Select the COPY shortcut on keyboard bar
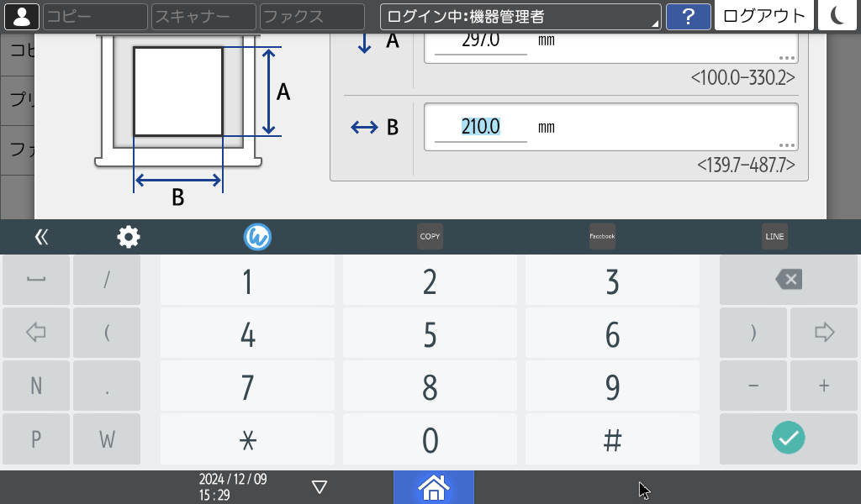Image resolution: width=861 pixels, height=504 pixels. (430, 237)
